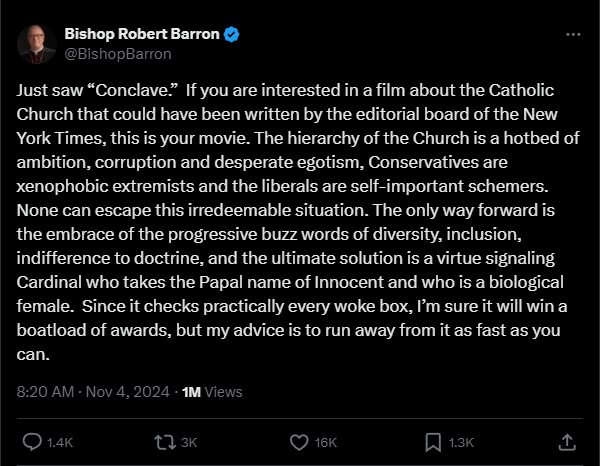The width and height of the screenshot is (600, 466).
Task: Click the 3K reposts count
Action: pos(190,442)
